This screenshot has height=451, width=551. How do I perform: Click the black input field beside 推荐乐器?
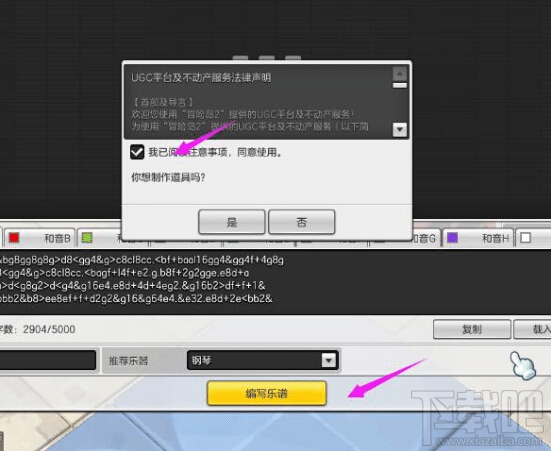click(x=48, y=360)
